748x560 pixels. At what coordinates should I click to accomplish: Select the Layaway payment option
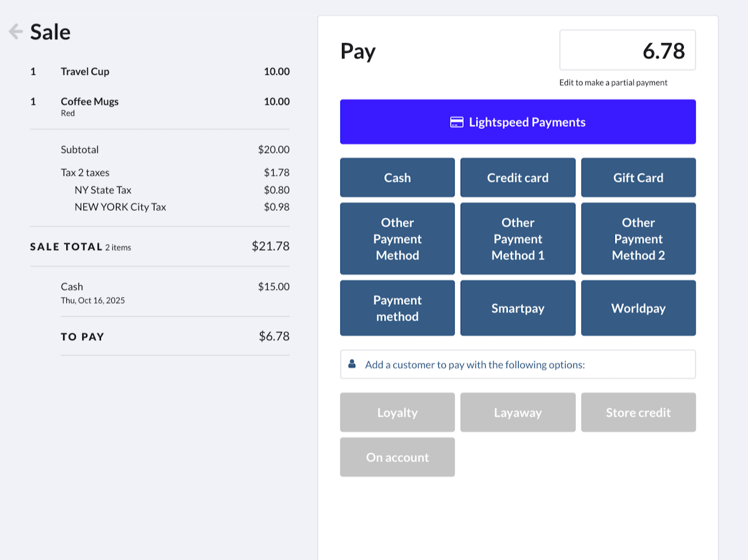point(518,412)
